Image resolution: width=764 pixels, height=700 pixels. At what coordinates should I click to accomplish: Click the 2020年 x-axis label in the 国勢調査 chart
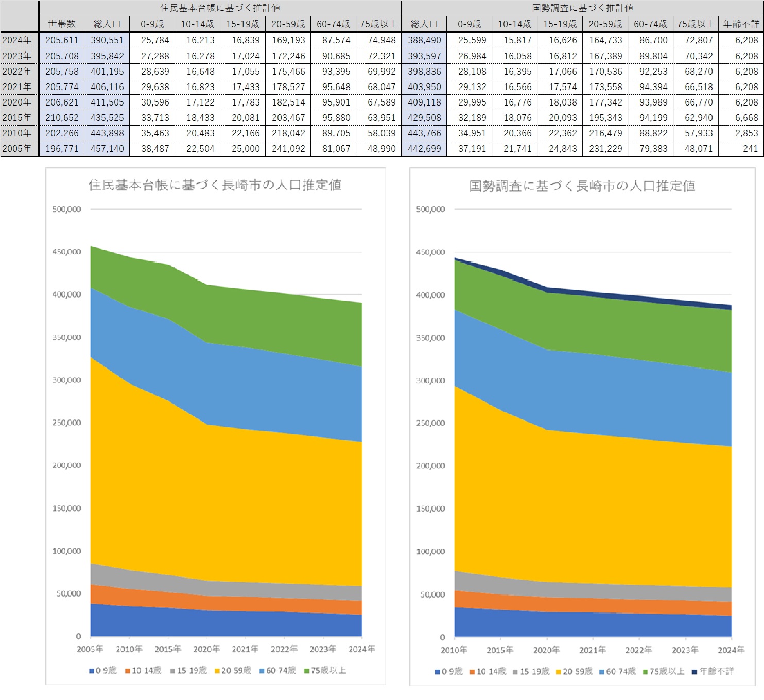546,650
